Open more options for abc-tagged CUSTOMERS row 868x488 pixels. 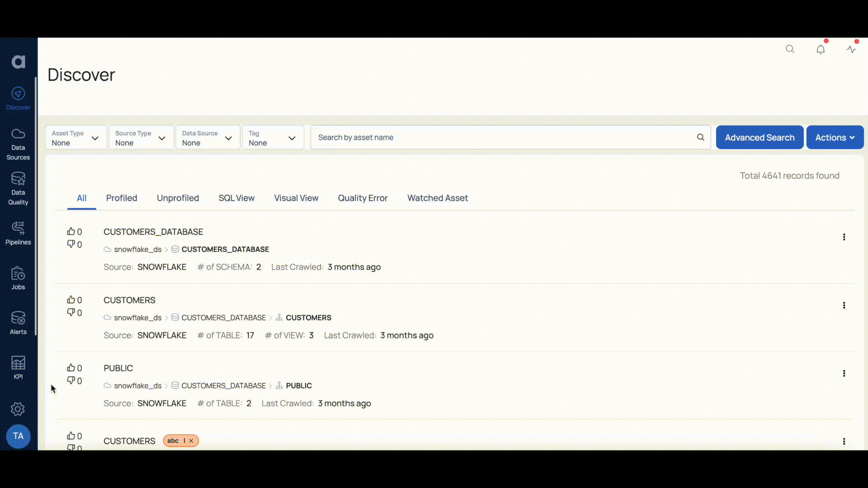pos(844,441)
